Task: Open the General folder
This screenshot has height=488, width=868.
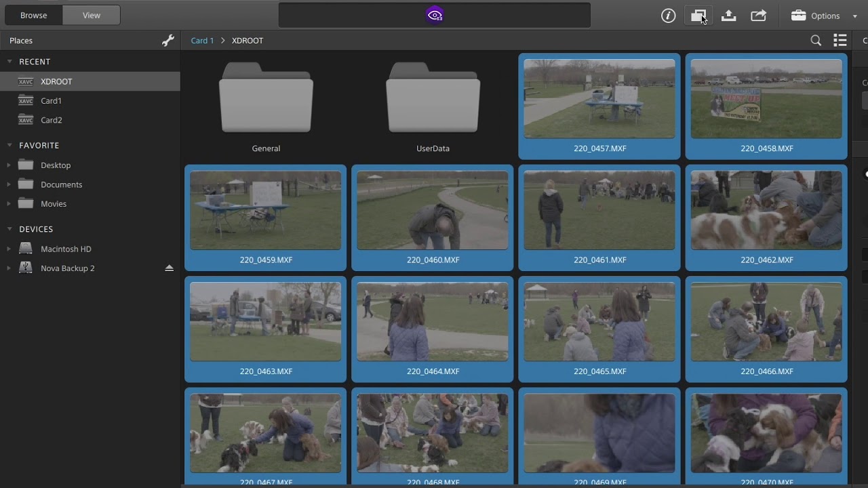Action: coord(266,98)
